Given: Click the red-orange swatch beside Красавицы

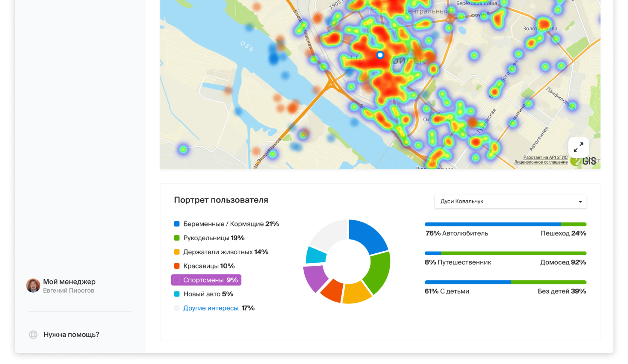Looking at the screenshot, I should pos(177,266).
